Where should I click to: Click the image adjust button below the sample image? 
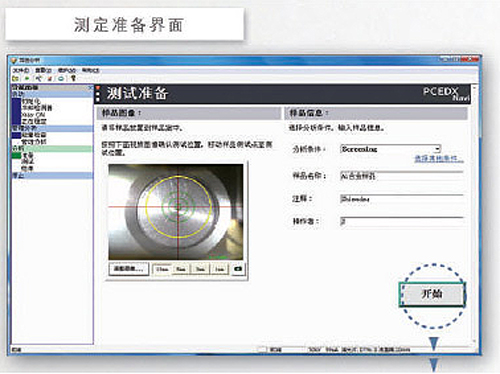(x=129, y=269)
